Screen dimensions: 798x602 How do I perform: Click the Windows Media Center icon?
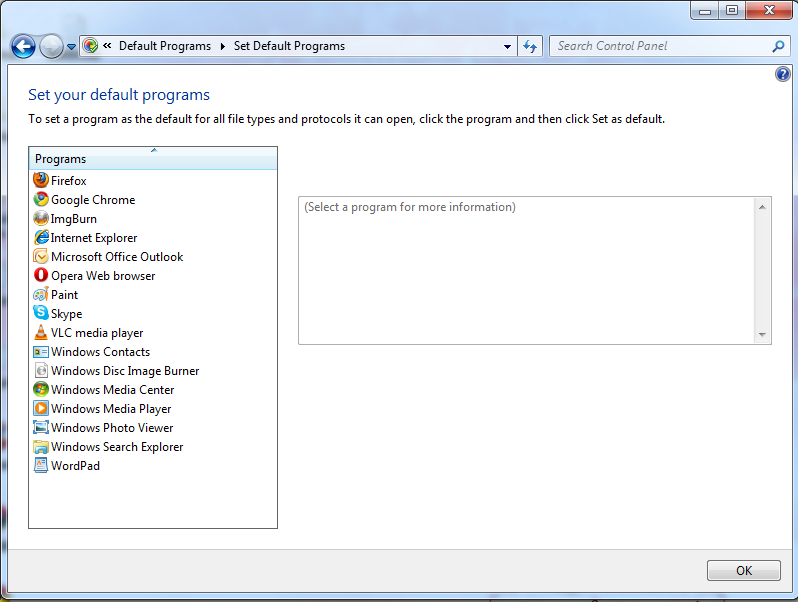(41, 389)
